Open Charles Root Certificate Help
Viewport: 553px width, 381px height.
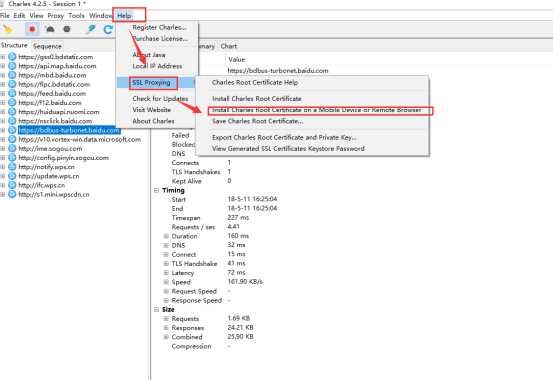pos(255,82)
